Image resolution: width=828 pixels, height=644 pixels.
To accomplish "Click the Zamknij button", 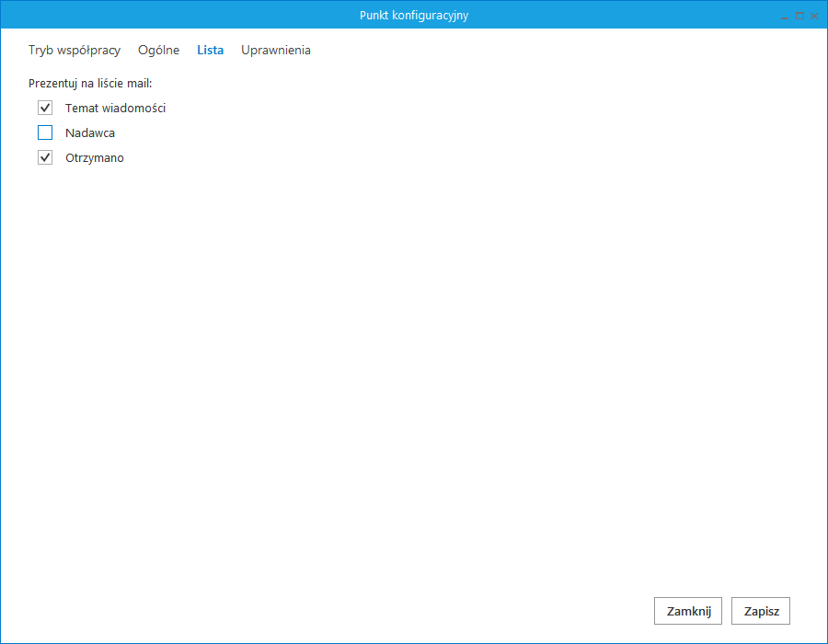I will pos(687,611).
